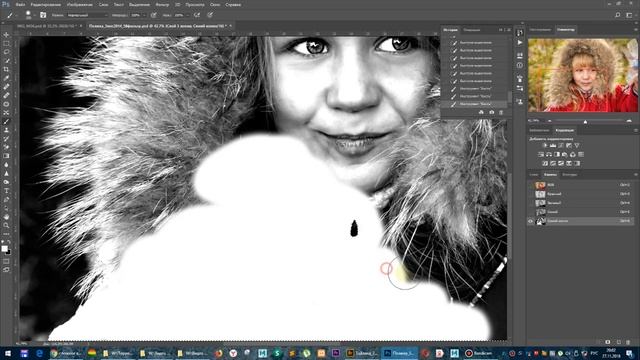
Task: Show the Синий channel
Action: click(531, 212)
